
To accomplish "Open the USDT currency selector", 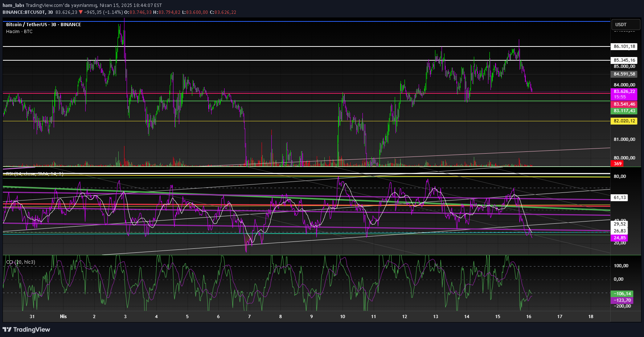I will point(625,25).
